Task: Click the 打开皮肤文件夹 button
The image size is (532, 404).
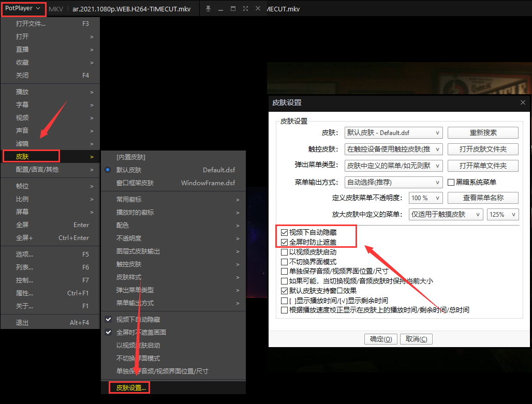Action: pos(482,149)
